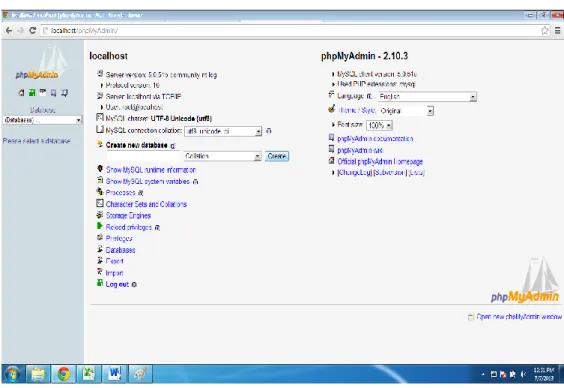Open the Subversion link
The image size is (564, 388).
391,173
